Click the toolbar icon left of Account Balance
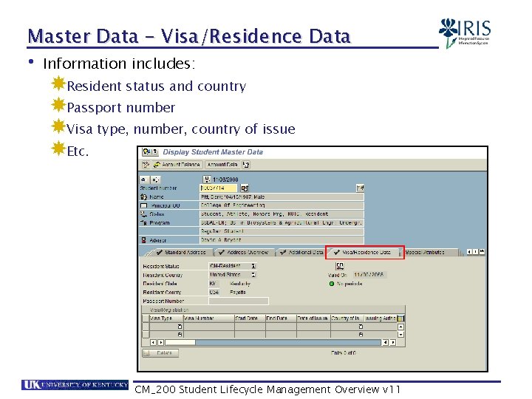Image resolution: width=532 pixels, height=399 pixels. tap(146, 165)
